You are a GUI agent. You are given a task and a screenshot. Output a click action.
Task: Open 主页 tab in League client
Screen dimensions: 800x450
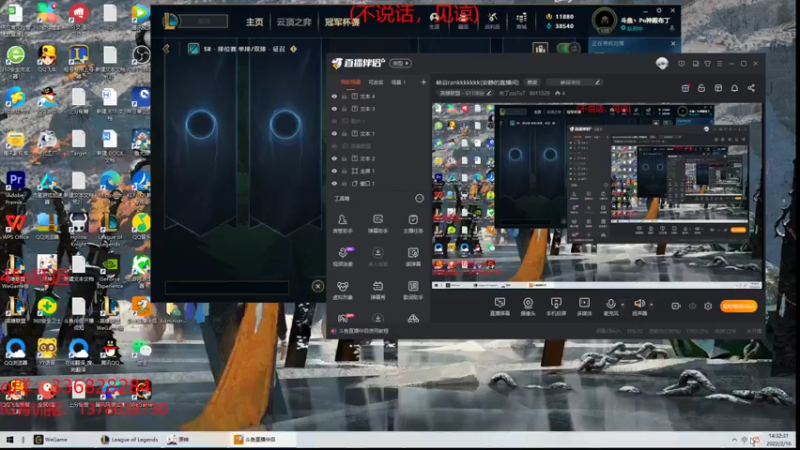(x=255, y=22)
